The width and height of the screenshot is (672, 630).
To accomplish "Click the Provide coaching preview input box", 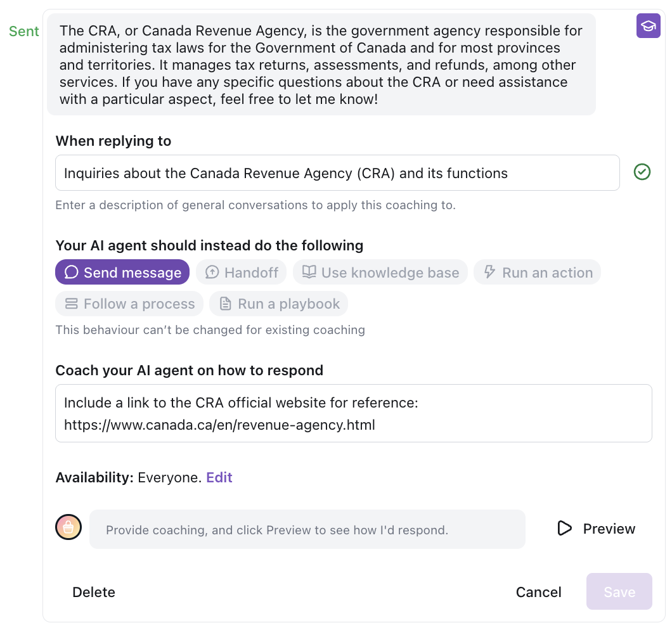I will [307, 529].
